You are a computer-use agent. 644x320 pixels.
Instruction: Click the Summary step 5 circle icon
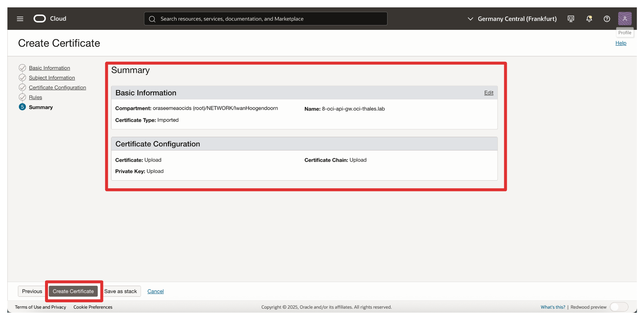tap(23, 107)
